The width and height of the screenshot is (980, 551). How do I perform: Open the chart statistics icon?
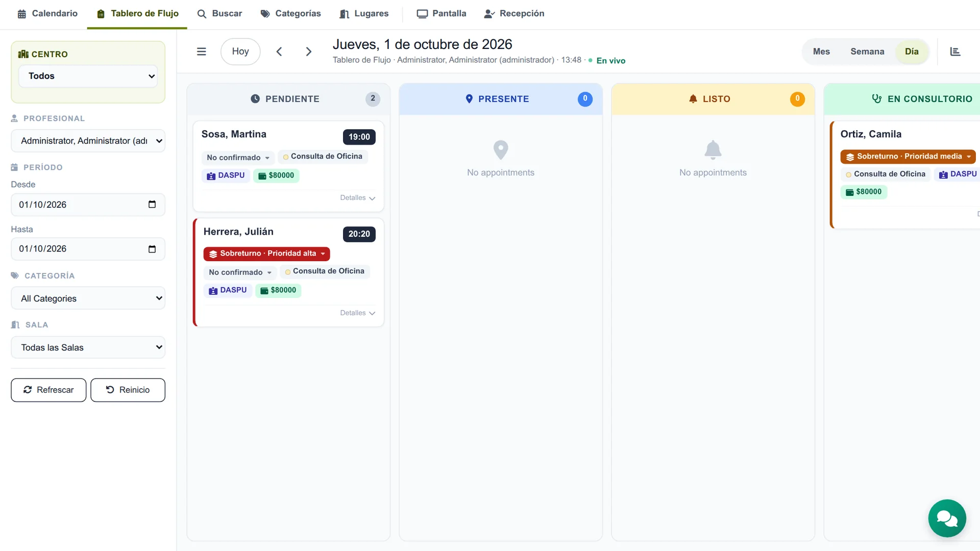tap(955, 52)
